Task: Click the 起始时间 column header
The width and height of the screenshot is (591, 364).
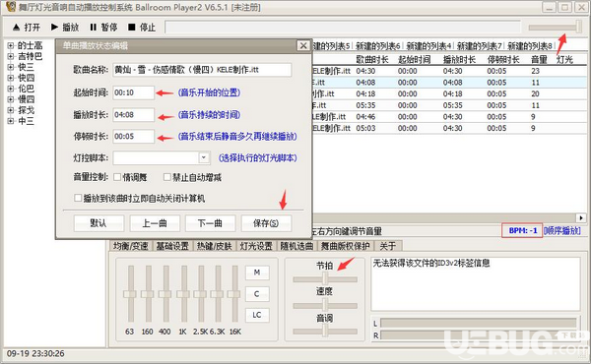Action: 415,59
